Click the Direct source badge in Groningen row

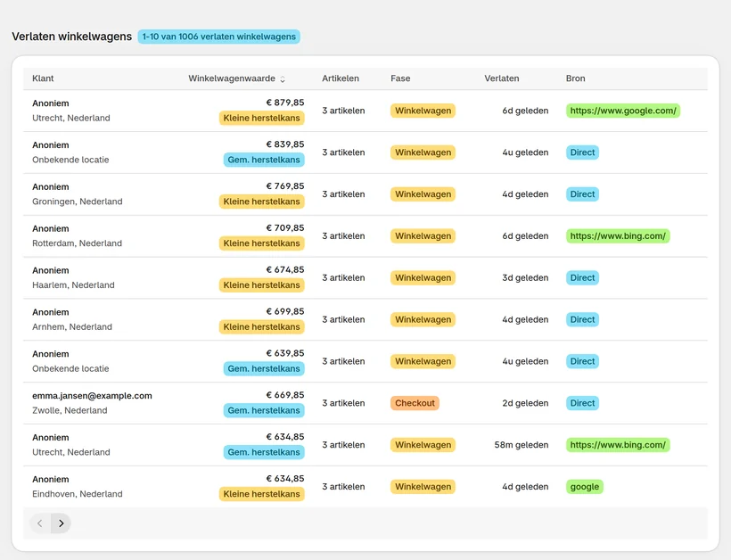pos(582,194)
